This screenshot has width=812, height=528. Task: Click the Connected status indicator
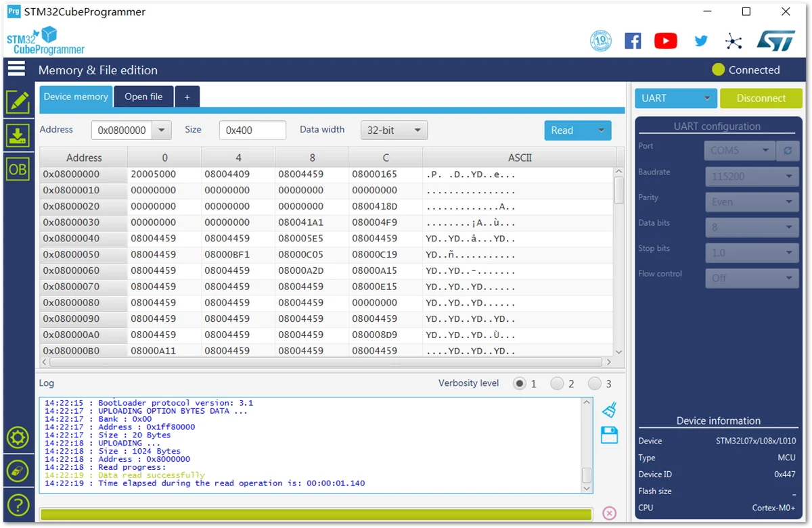746,70
